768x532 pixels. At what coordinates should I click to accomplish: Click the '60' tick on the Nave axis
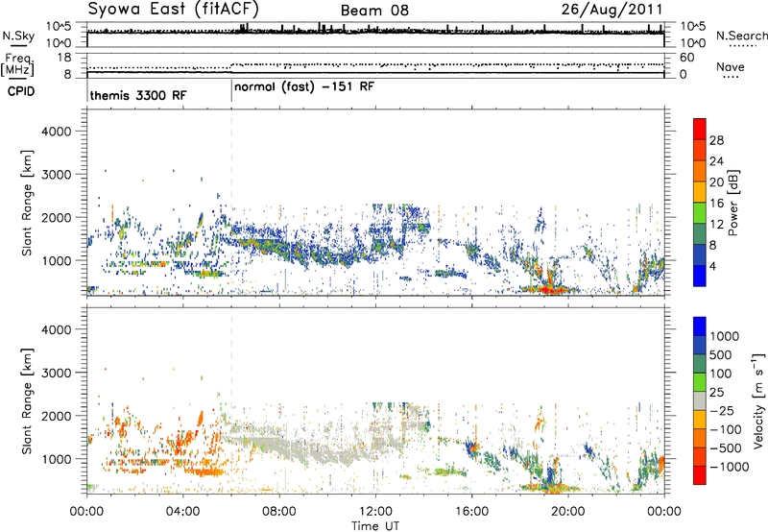click(686, 58)
